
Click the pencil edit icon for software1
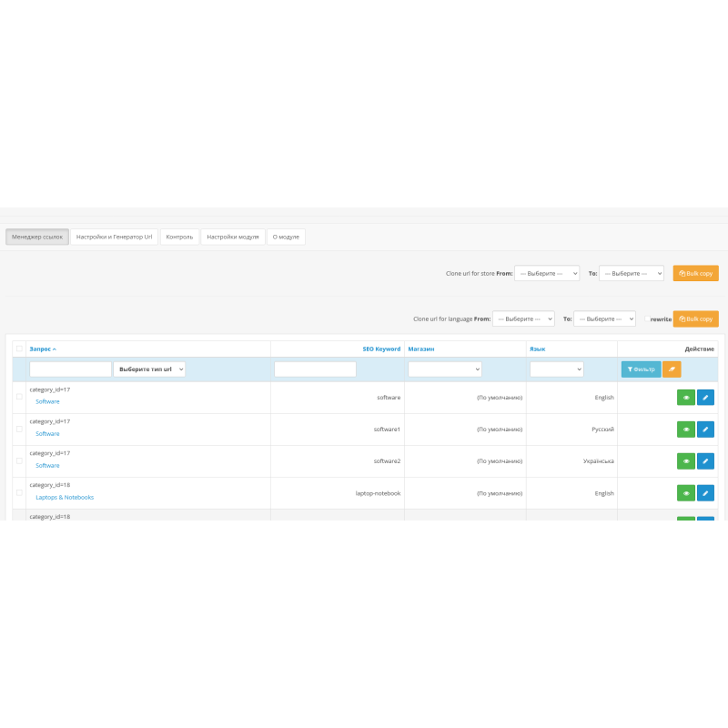705,430
